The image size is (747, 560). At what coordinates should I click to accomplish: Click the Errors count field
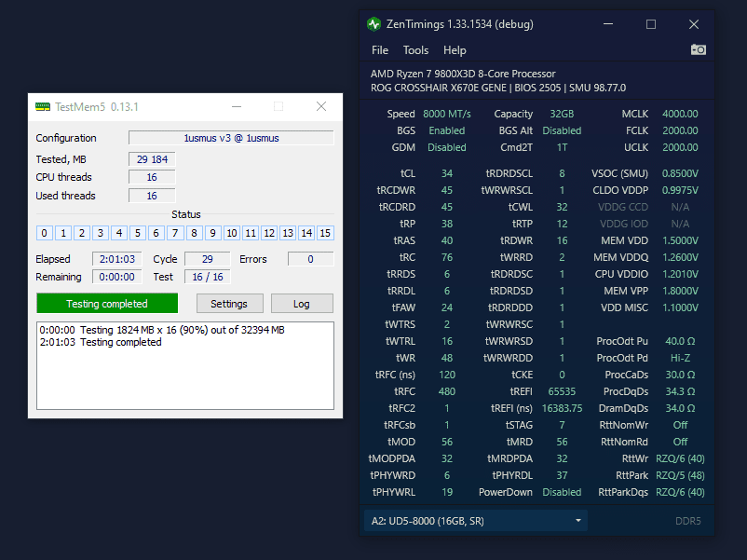click(x=310, y=259)
